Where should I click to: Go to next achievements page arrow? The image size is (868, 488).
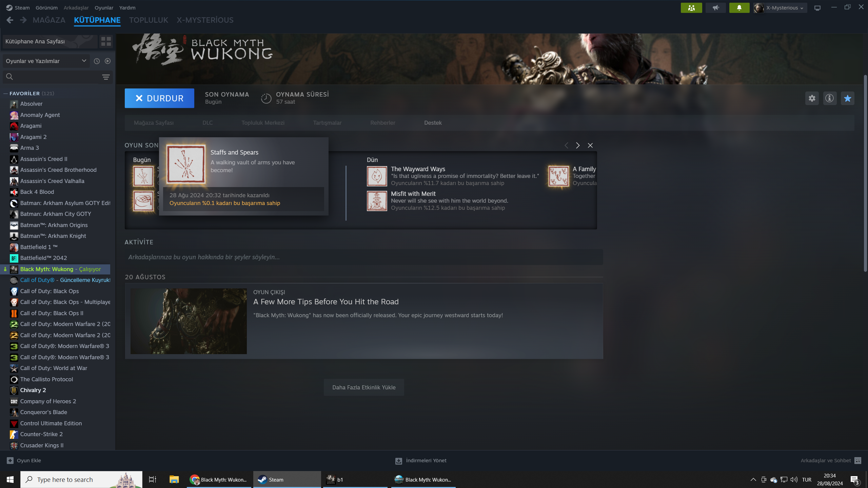tap(578, 145)
